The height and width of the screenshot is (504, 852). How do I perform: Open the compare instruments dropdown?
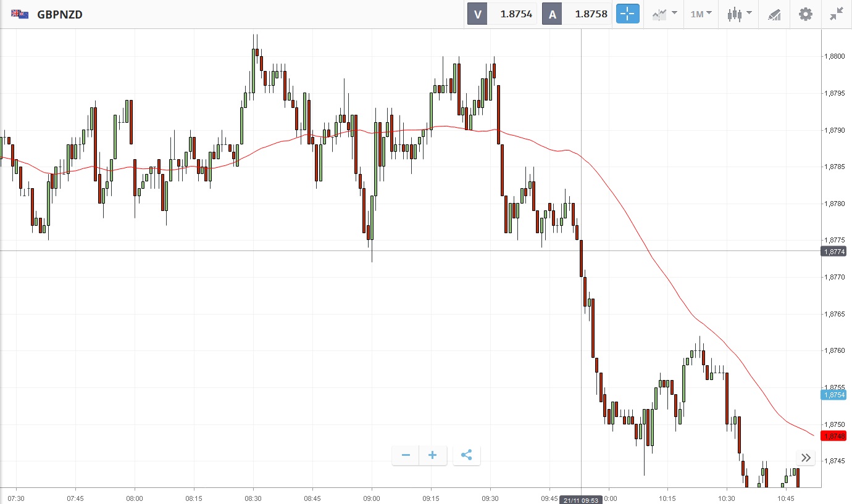(x=664, y=14)
